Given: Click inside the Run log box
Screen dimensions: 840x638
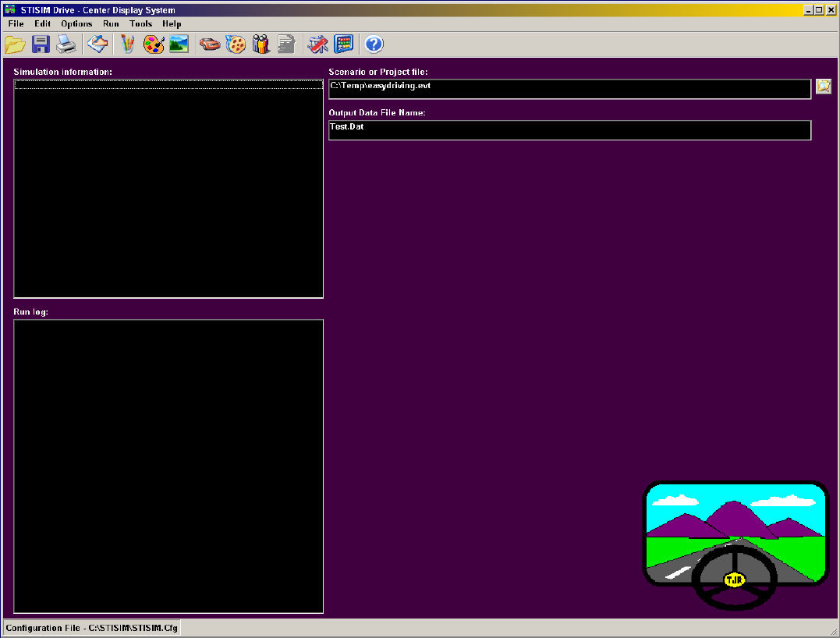Looking at the screenshot, I should click(168, 466).
